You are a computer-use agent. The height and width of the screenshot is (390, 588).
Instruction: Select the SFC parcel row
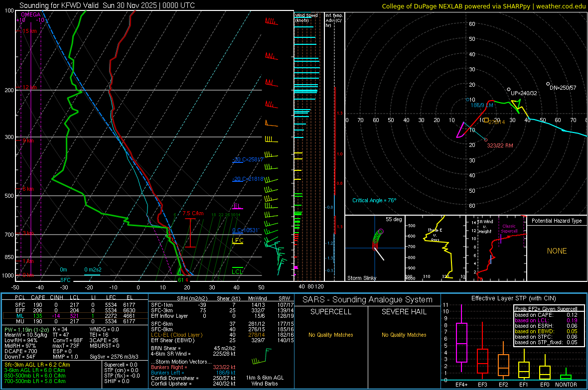click(x=75, y=305)
